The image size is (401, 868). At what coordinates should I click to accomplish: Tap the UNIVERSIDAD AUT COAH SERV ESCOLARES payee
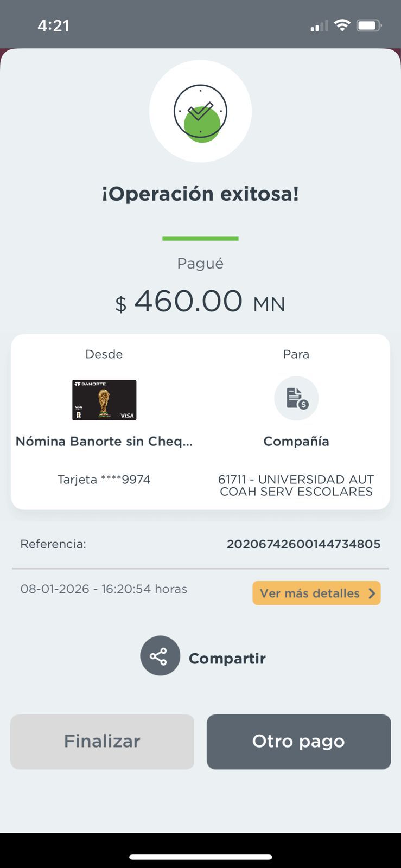click(296, 486)
